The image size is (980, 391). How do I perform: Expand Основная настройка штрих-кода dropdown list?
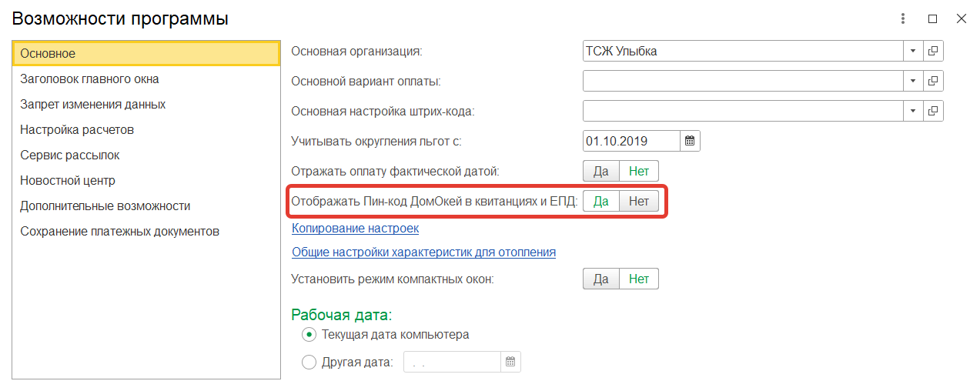913,111
